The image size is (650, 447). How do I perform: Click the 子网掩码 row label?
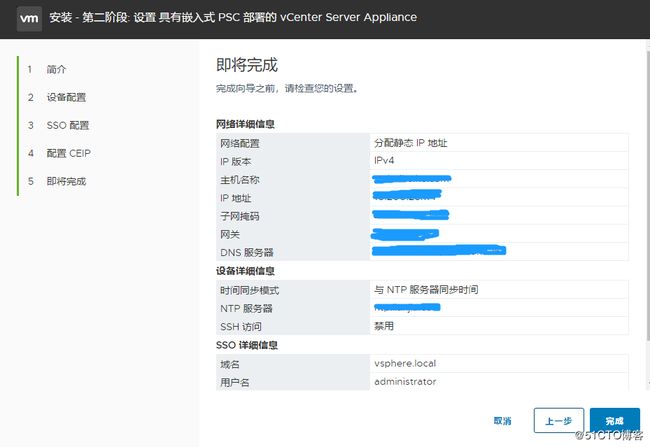pyautogui.click(x=240, y=216)
